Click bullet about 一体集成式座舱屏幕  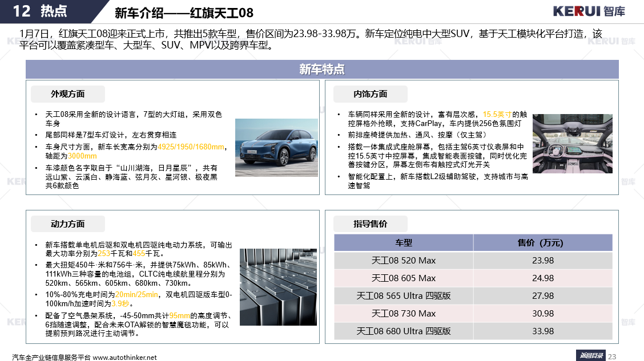click(x=437, y=156)
